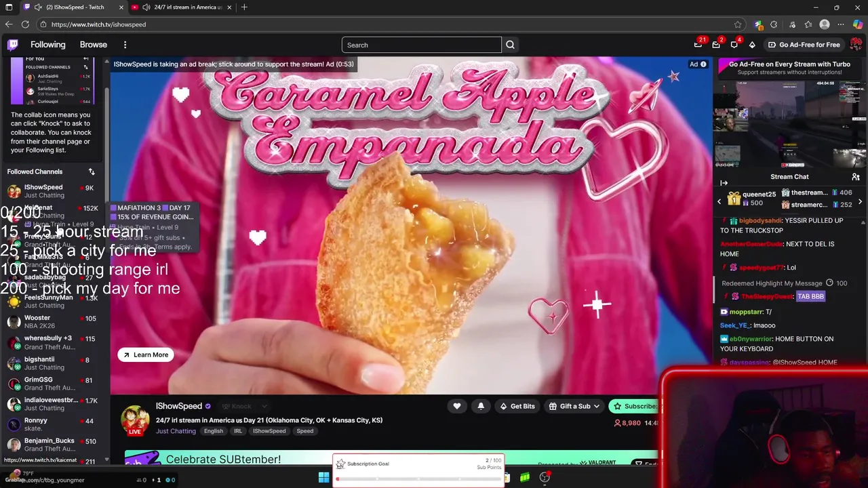Open the more options menu beside Browse
The image size is (868, 488).
click(125, 45)
